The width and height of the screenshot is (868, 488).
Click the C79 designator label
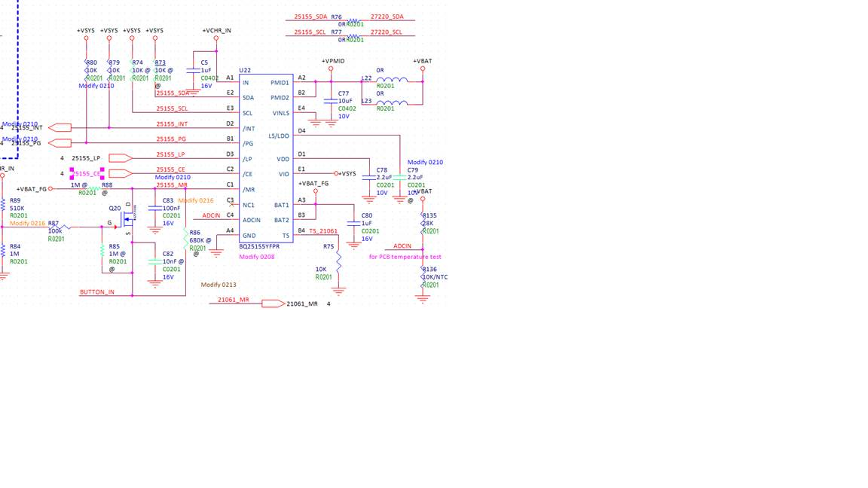[x=413, y=170]
